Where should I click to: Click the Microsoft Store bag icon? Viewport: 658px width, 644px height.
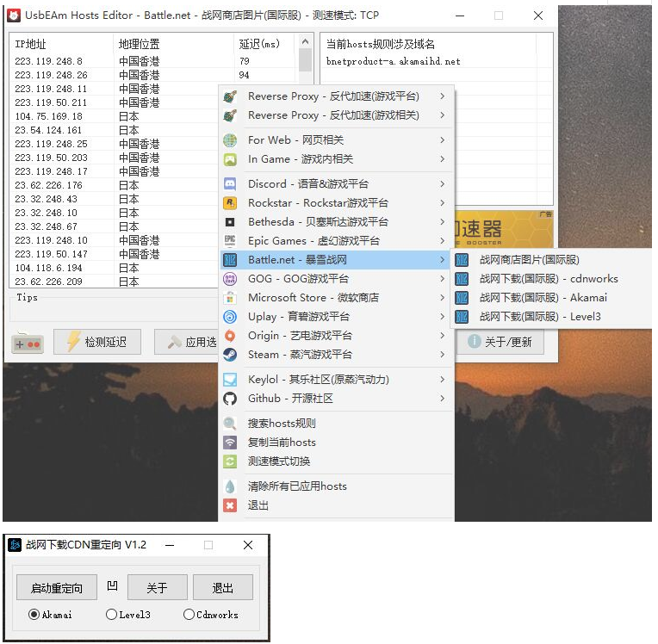230,298
